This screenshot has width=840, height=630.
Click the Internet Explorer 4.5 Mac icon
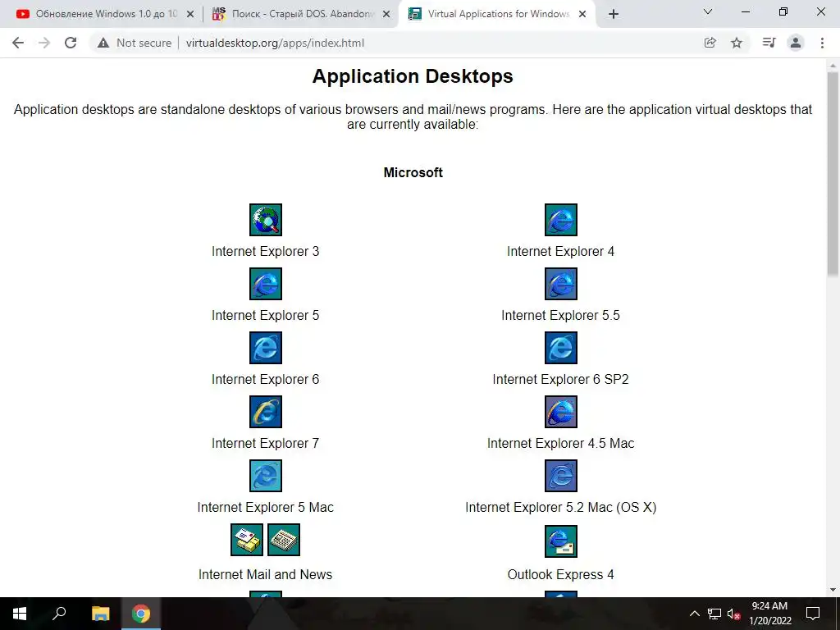click(561, 412)
